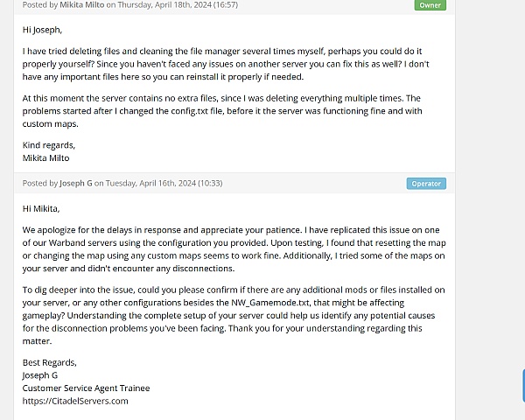Screen dimensions: 525x420
Task: Click the word config.txt in owner's message
Action: click(x=190, y=111)
